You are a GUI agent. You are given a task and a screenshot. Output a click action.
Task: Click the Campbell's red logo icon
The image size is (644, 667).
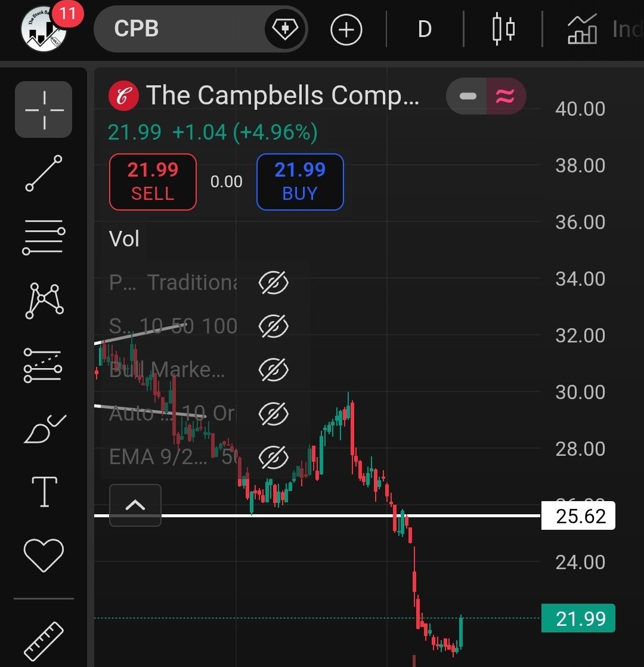pos(123,95)
